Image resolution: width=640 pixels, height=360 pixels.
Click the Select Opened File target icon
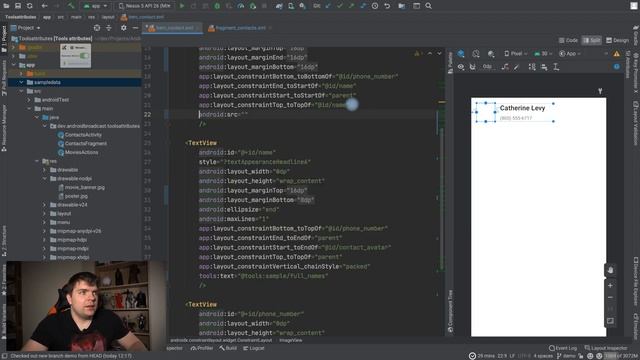[97, 28]
